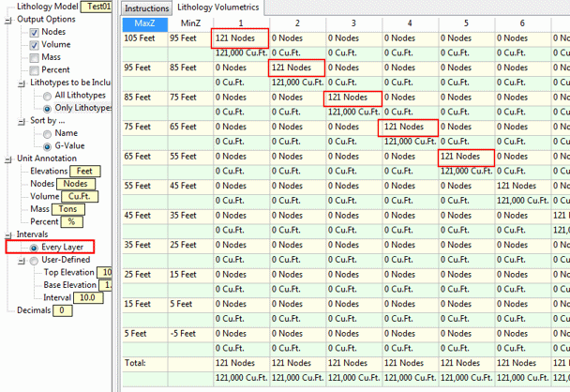
Task: Uncheck the Nodes output option
Action: (x=35, y=32)
